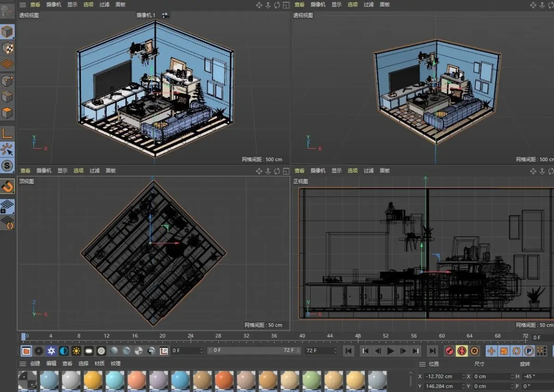Open '选项' menu in the 正视图 viewport
The width and height of the screenshot is (554, 392).
pos(353,170)
